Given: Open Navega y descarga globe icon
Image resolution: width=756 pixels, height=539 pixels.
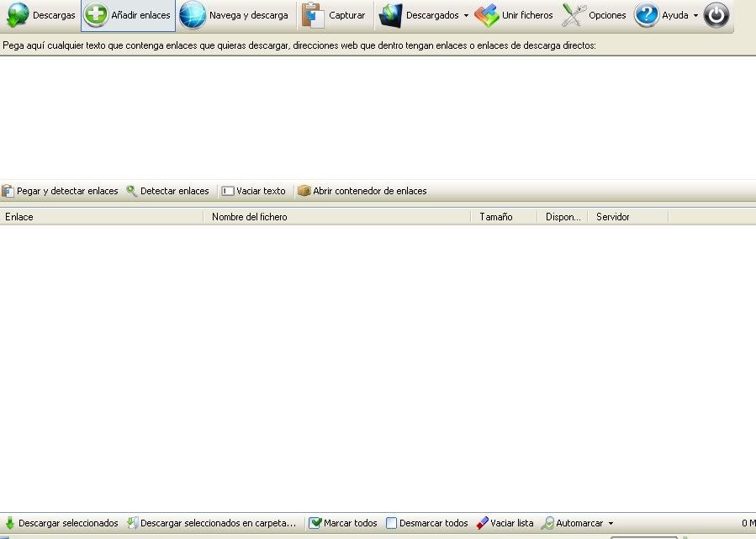Looking at the screenshot, I should point(193,15).
